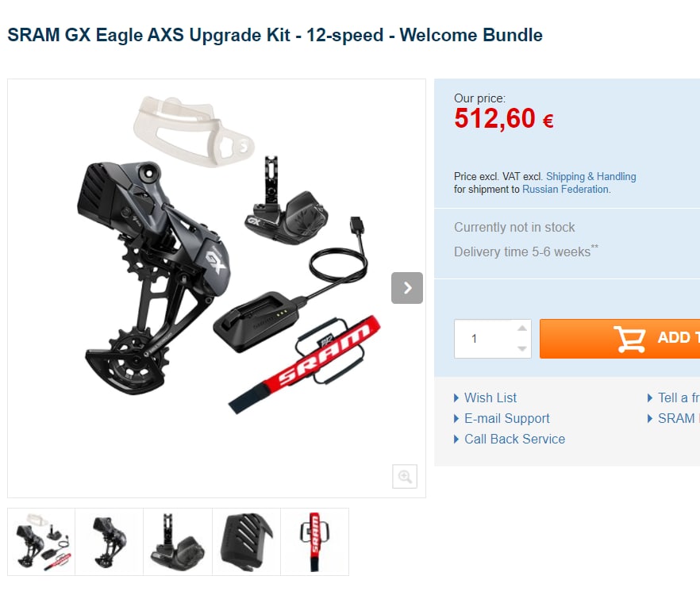Click the next image arrow button

pyautogui.click(x=406, y=288)
